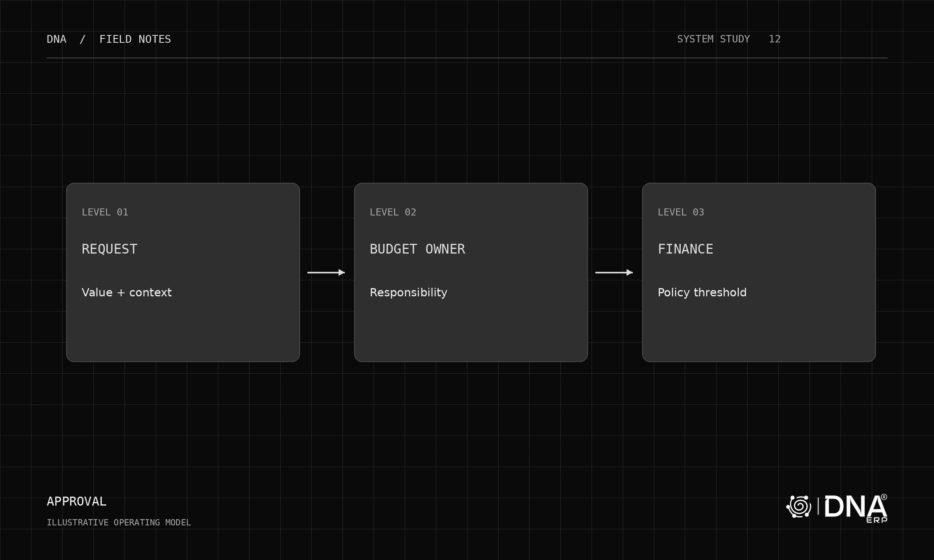Click the FINANCE card title
Viewport: 934px width, 560px height.
tap(685, 249)
